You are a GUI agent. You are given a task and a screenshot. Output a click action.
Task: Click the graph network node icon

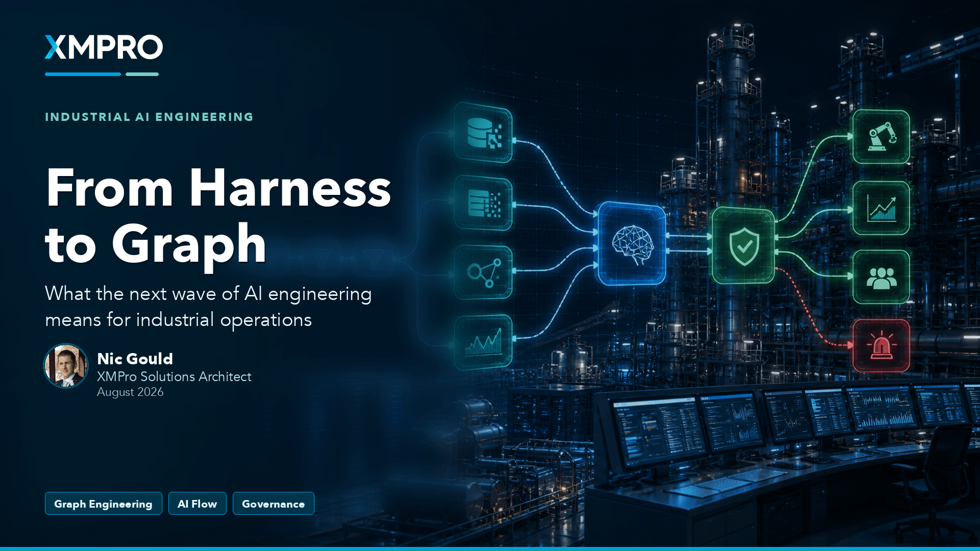(483, 272)
